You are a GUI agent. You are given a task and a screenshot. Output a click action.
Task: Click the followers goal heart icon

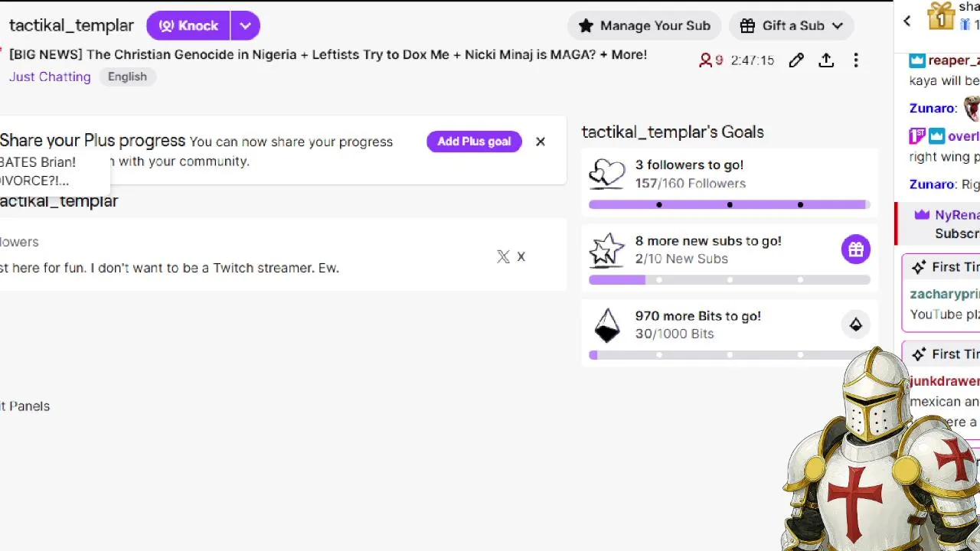click(x=607, y=174)
